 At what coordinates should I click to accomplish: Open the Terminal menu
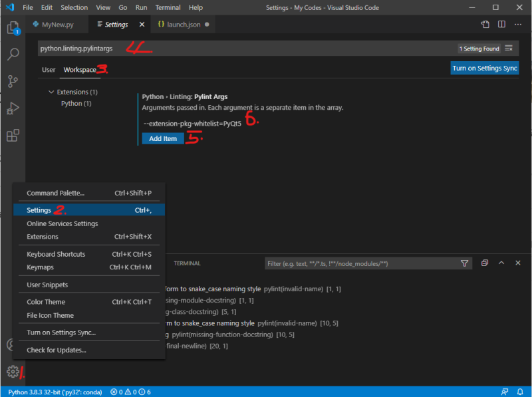pos(168,7)
